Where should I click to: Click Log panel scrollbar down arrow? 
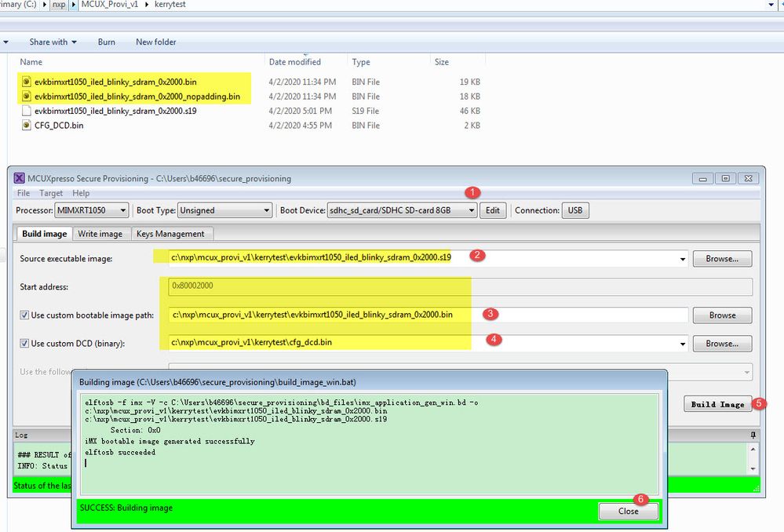tap(753, 469)
